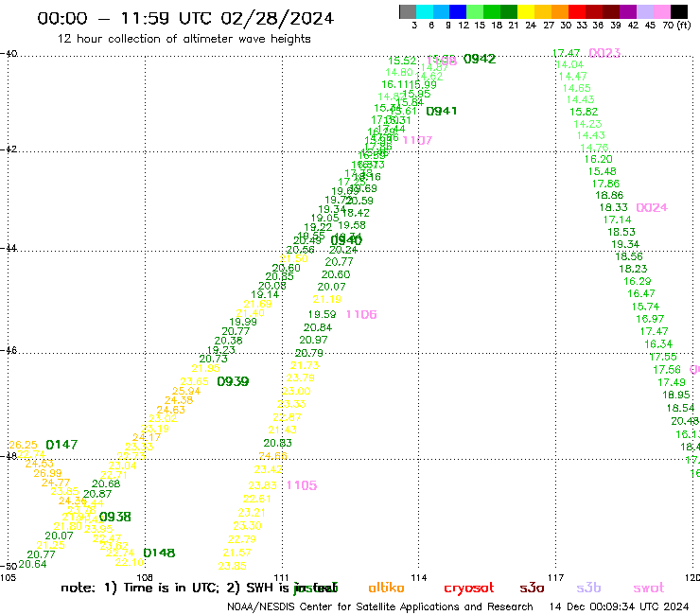The image size is (700, 615).
Task: Click the pink time label 0023
Action: tap(604, 53)
